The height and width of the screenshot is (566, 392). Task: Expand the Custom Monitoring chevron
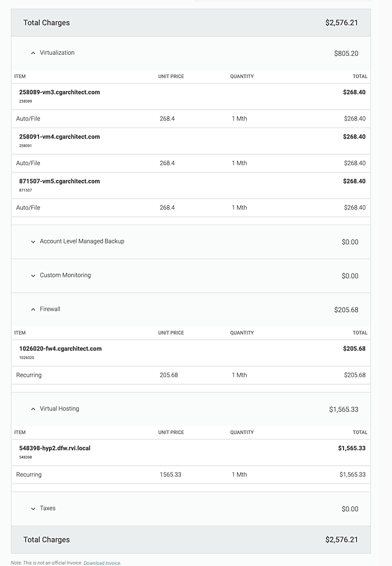(x=33, y=276)
